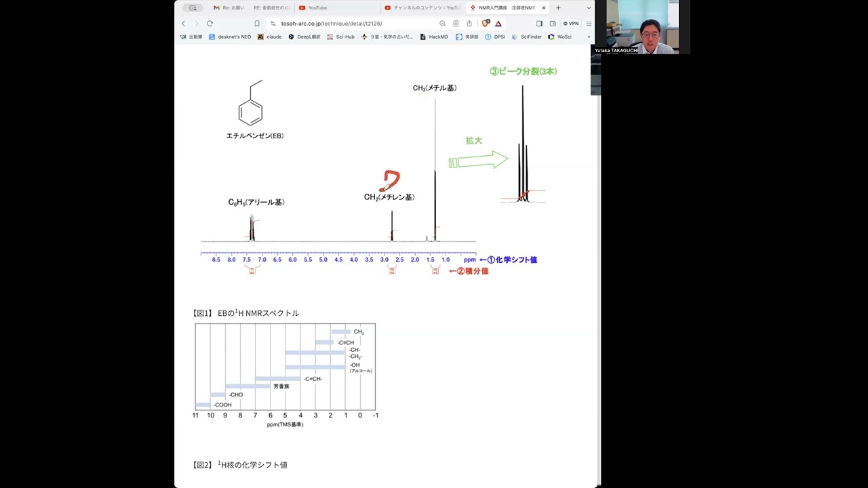Image resolution: width=868 pixels, height=488 pixels.
Task: Open the 出勤簿 bookmark
Action: tap(191, 37)
